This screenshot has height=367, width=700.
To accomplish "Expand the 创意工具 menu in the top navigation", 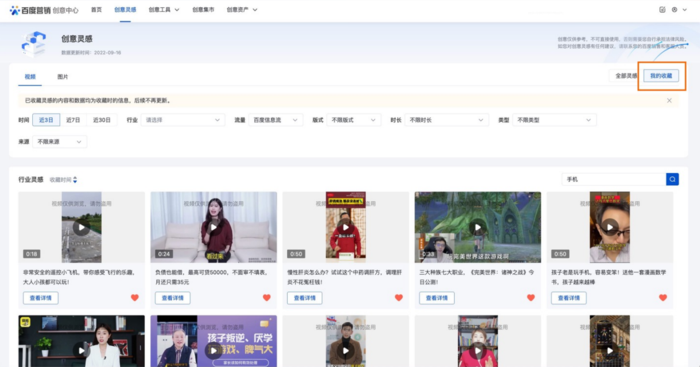I will (164, 10).
